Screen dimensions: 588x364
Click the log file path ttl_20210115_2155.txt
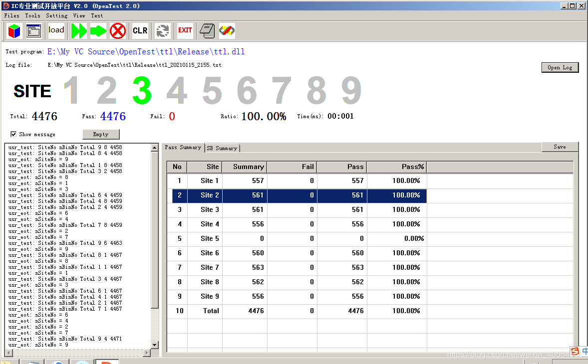134,65
